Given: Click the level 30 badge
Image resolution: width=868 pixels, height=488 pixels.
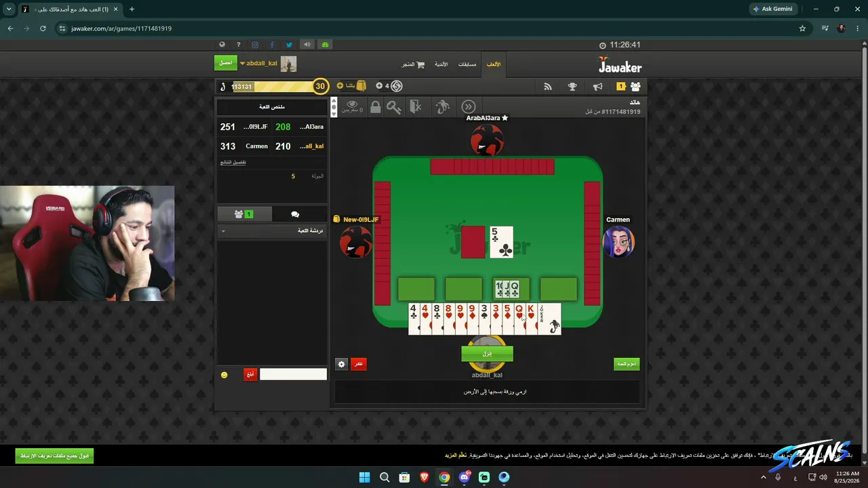Looking at the screenshot, I should tap(320, 86).
